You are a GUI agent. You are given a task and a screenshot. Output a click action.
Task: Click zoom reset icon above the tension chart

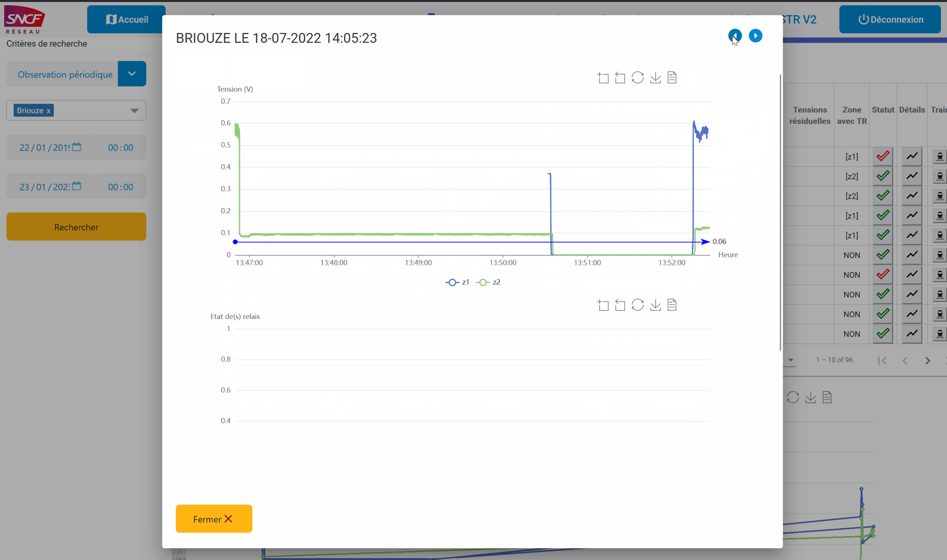tap(620, 78)
